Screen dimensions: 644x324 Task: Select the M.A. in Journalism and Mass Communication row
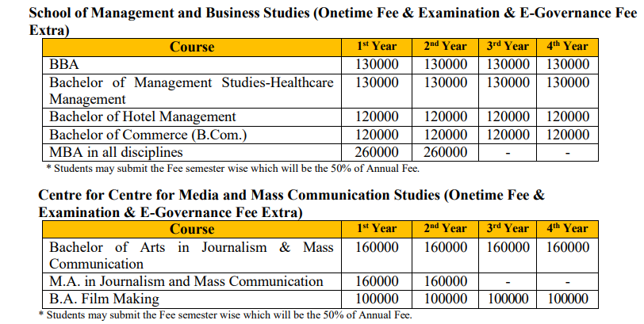coord(186,281)
